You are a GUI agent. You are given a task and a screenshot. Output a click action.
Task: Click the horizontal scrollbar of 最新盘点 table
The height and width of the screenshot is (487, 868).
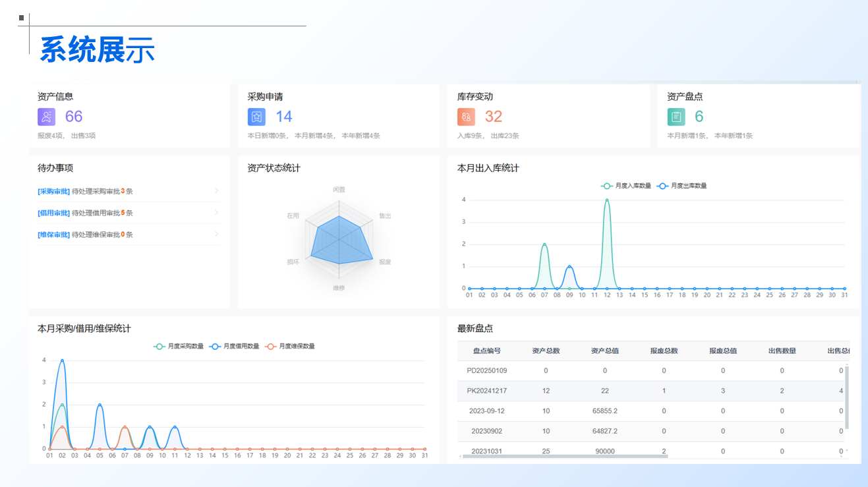(x=565, y=456)
